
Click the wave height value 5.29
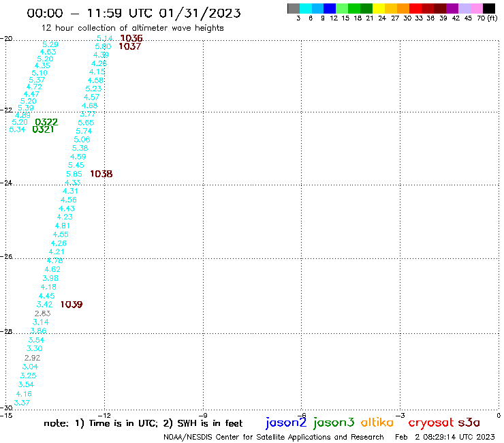tap(50, 44)
